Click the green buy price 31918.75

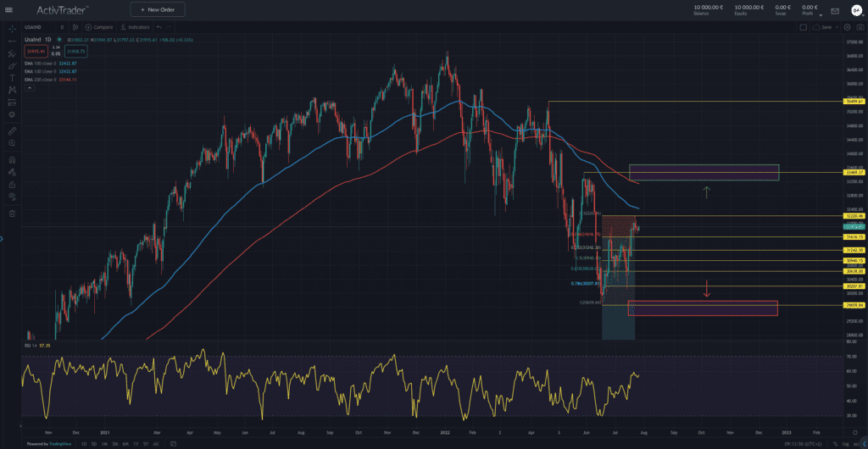[x=75, y=52]
